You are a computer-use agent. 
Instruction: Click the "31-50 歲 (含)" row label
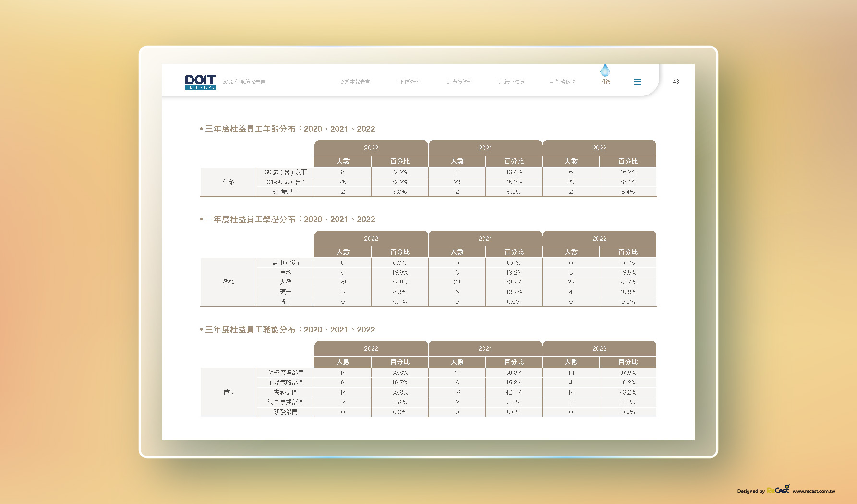(286, 182)
